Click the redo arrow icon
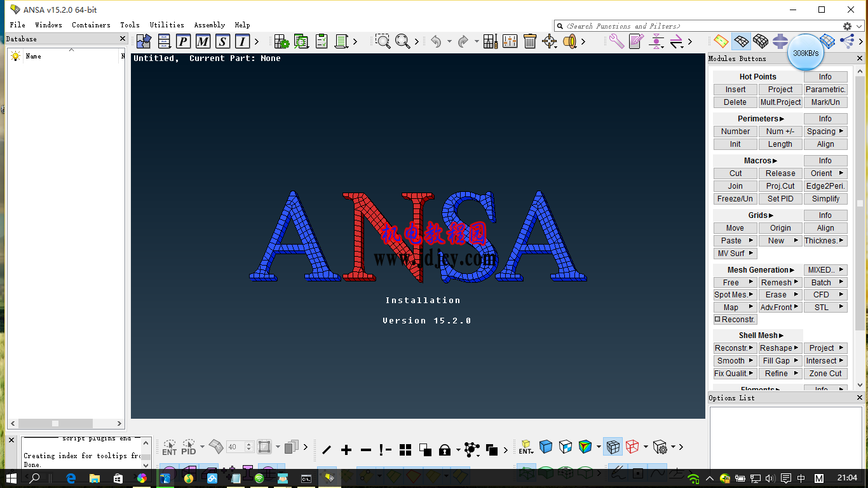The image size is (868, 488). 463,42
